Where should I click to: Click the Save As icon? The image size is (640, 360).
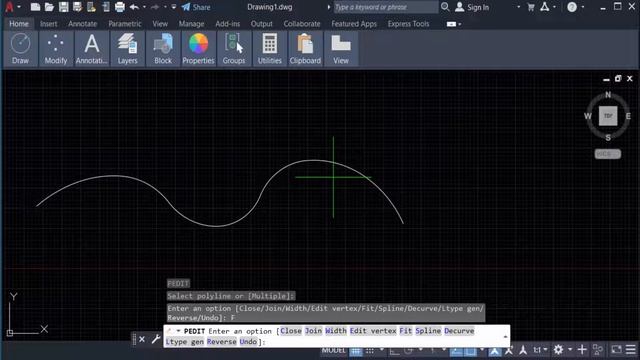tap(77, 7)
